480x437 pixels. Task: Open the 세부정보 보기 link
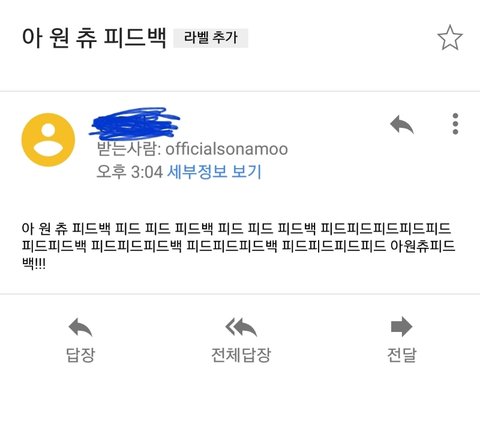pos(214,172)
